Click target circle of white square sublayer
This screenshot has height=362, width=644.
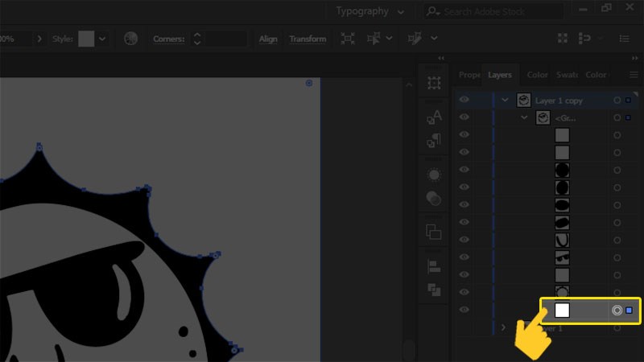(x=617, y=311)
